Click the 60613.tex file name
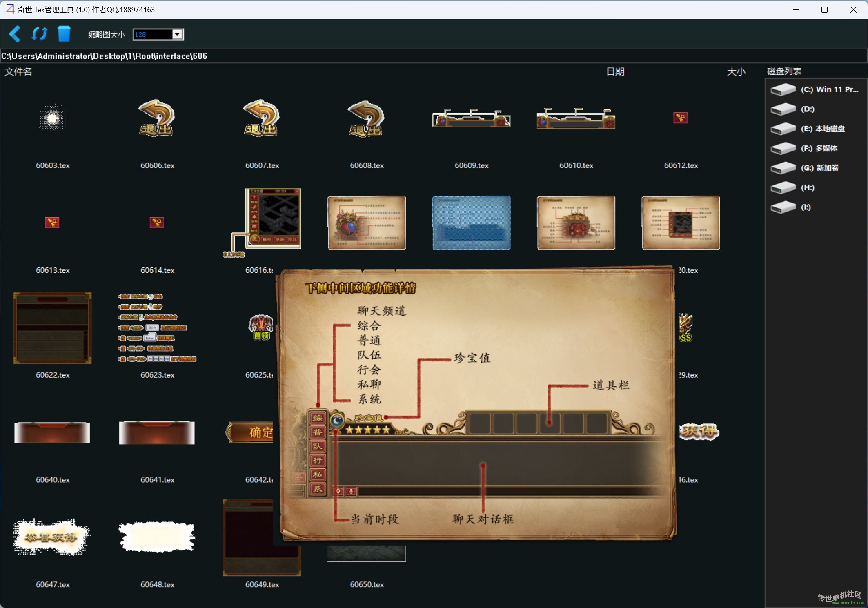Viewport: 868px width, 608px height. [x=53, y=270]
